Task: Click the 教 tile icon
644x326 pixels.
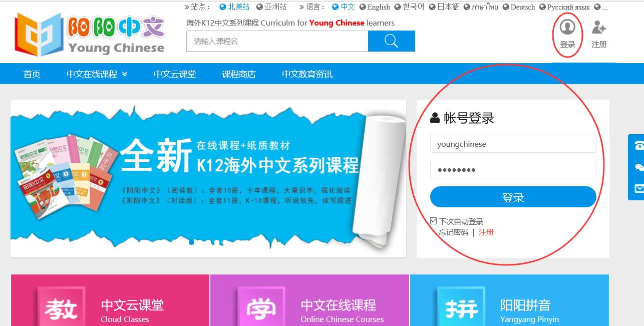Action: pyautogui.click(x=61, y=307)
